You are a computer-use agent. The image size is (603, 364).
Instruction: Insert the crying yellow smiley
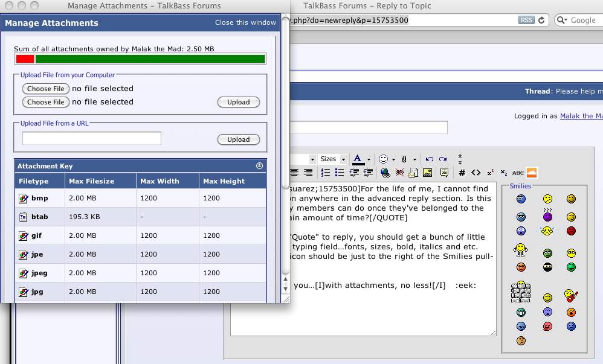coord(547,231)
